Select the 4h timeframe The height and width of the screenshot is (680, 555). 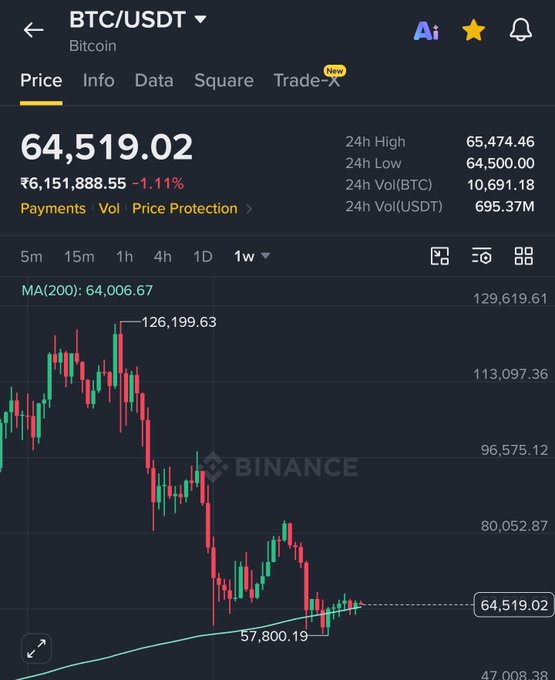pos(163,257)
